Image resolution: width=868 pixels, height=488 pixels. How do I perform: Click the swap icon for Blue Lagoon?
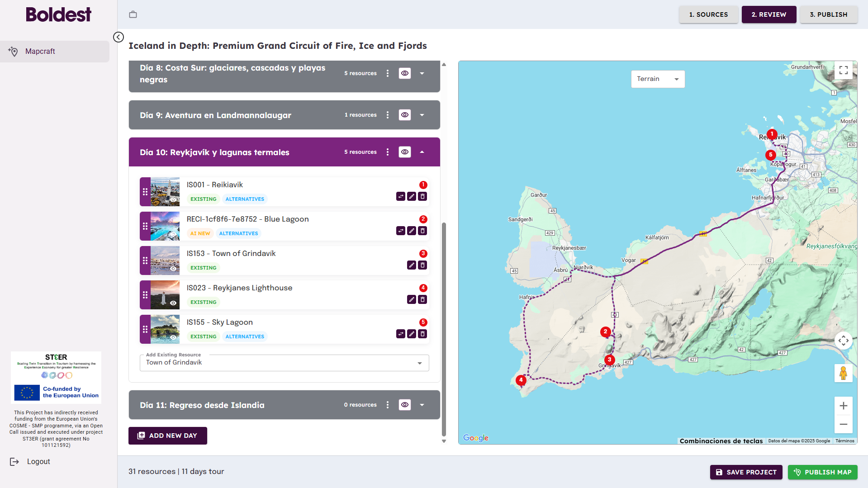point(401,231)
